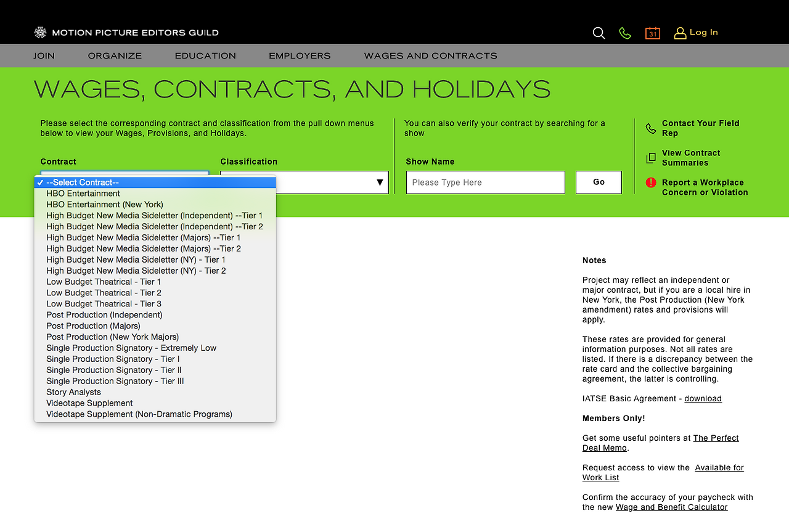
Task: Click the Motion Picture Editors Guild logo
Action: click(40, 33)
